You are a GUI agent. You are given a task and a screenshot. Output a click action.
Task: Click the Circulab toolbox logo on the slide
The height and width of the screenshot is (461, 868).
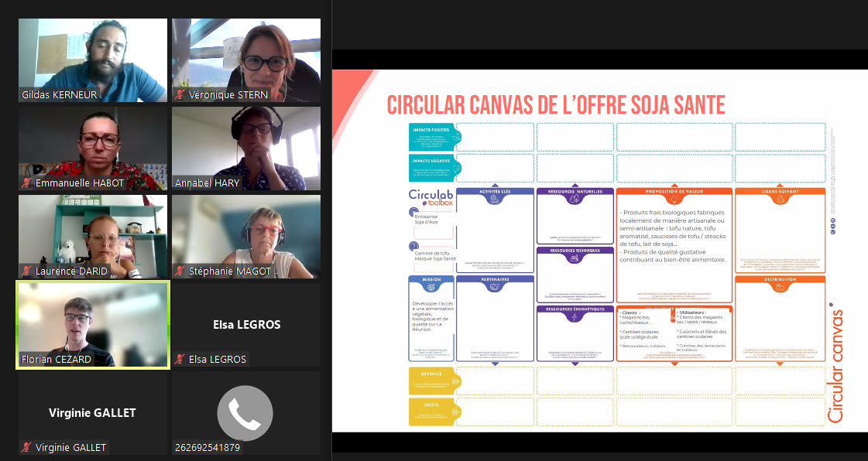pos(431,197)
